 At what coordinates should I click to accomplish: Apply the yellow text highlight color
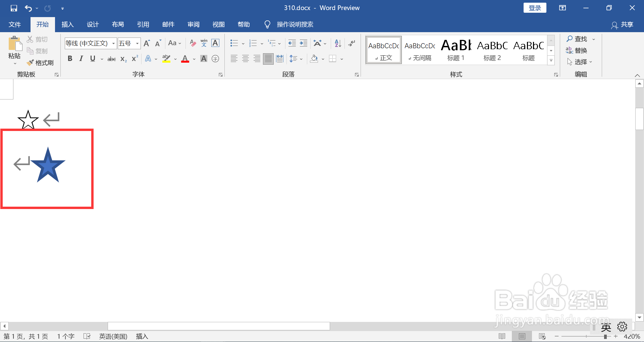(166, 59)
